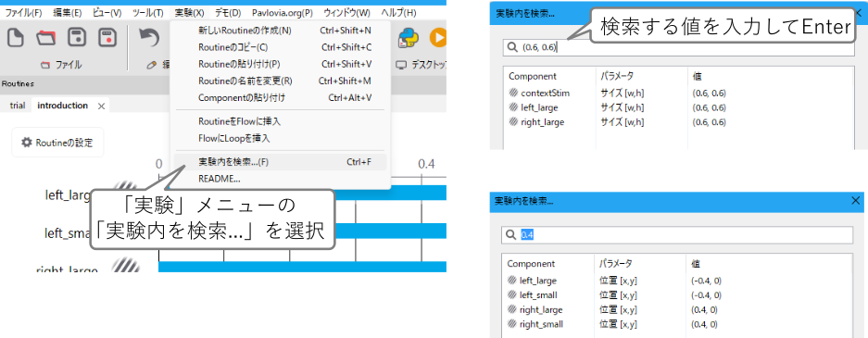Open the Pavlovia.org(P) menu

coord(282,12)
